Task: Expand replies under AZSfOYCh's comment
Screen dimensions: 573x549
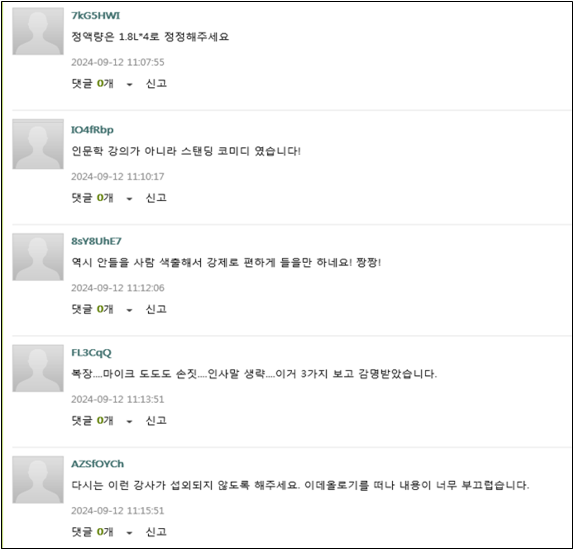Action: [x=102, y=532]
